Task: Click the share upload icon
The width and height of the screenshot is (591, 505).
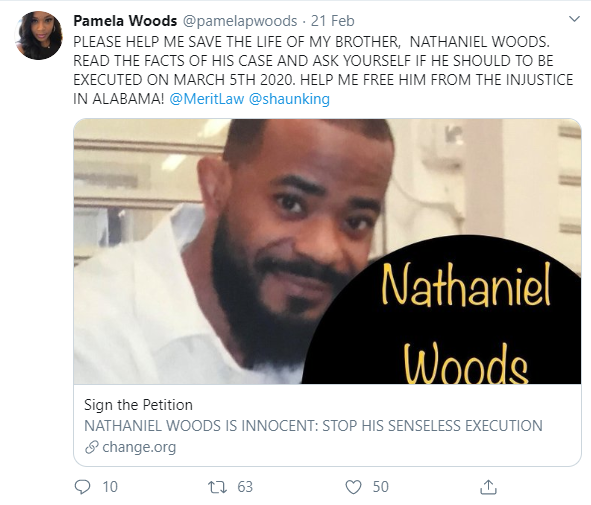Action: click(x=488, y=487)
